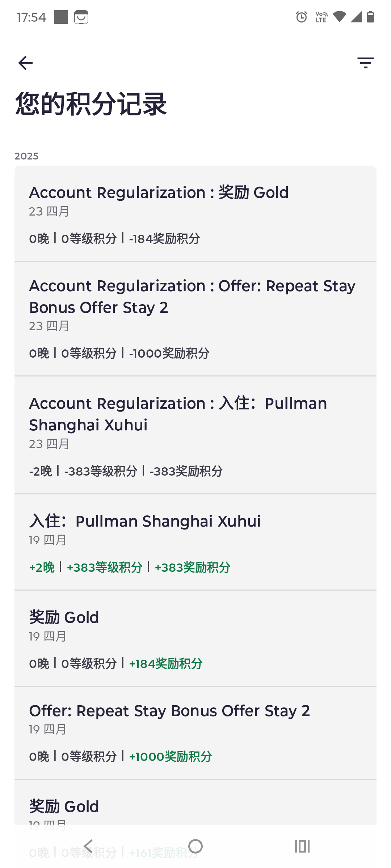Tap the battery status icon
Viewport: 391px width, 868px height.
370,17
